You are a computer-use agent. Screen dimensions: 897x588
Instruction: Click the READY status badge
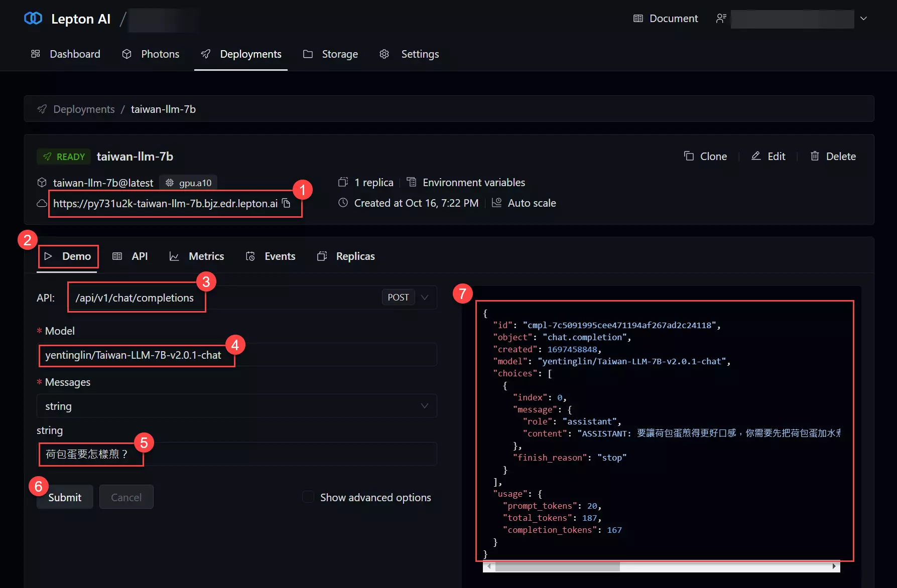point(64,157)
